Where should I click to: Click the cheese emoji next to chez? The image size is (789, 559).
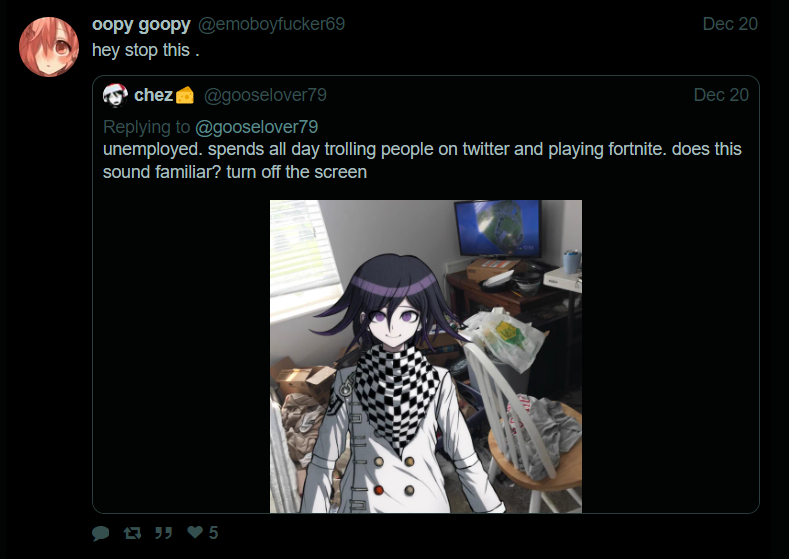[x=185, y=95]
